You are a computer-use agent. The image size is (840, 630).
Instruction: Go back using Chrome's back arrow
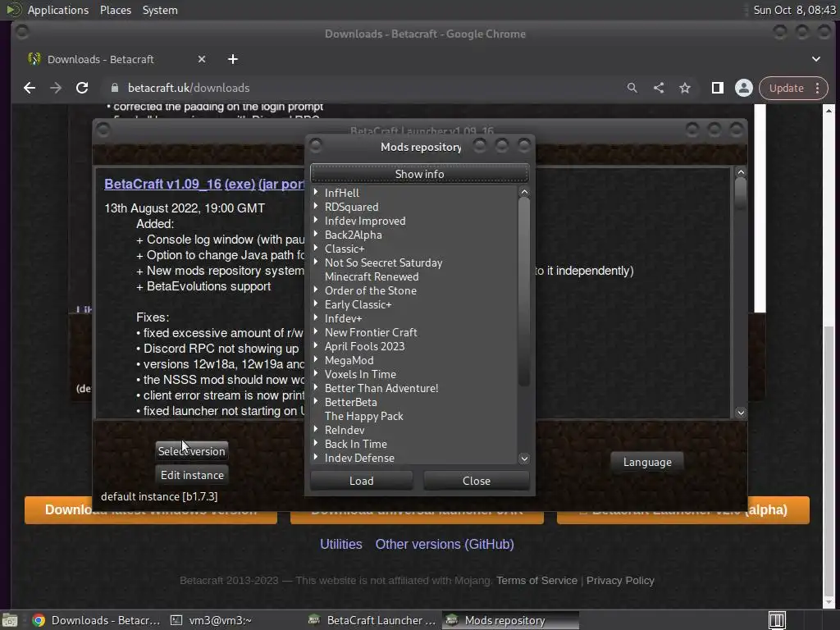pos(30,88)
